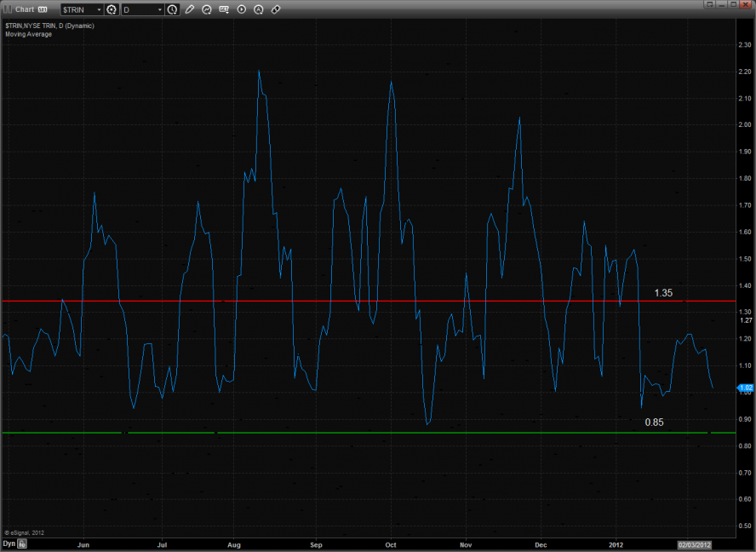Select the pencil drawing tool
This screenshot has height=552, width=756.
coord(190,9)
